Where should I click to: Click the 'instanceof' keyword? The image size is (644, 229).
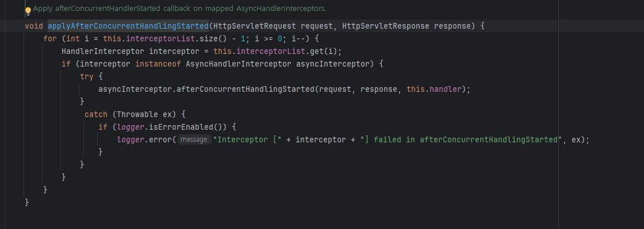(x=158, y=64)
